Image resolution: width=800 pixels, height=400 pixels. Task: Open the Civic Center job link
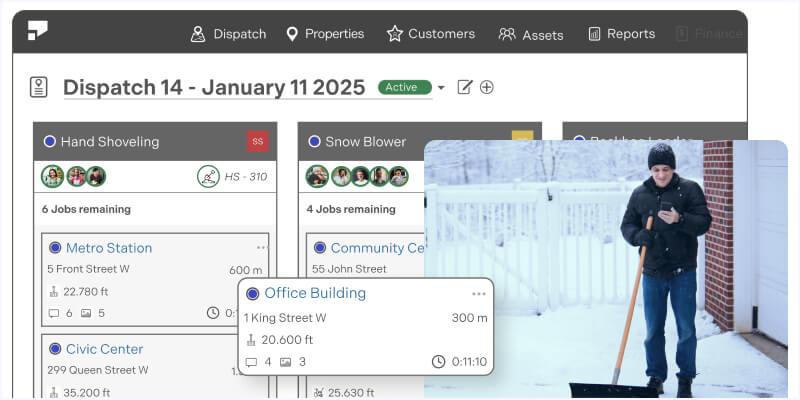(x=104, y=349)
